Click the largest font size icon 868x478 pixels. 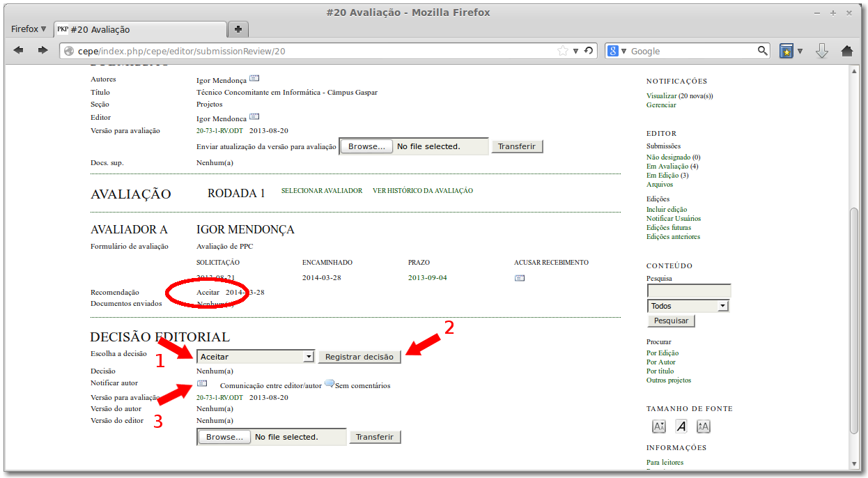click(704, 426)
